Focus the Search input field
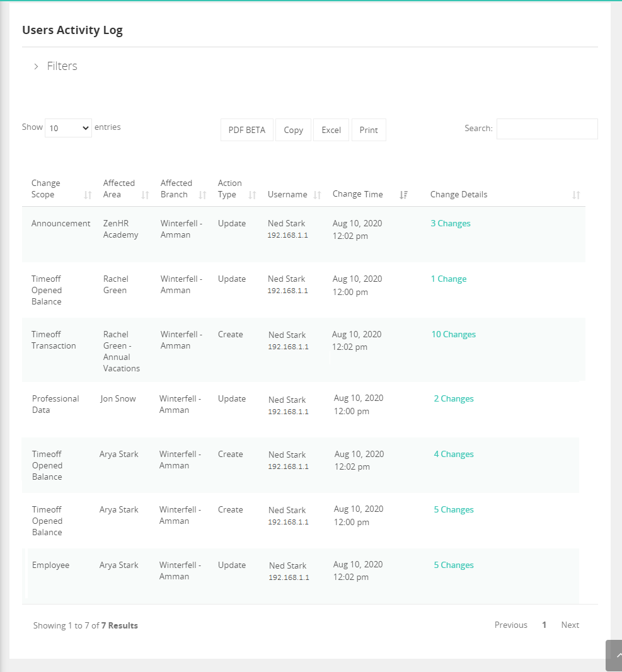 pos(546,129)
